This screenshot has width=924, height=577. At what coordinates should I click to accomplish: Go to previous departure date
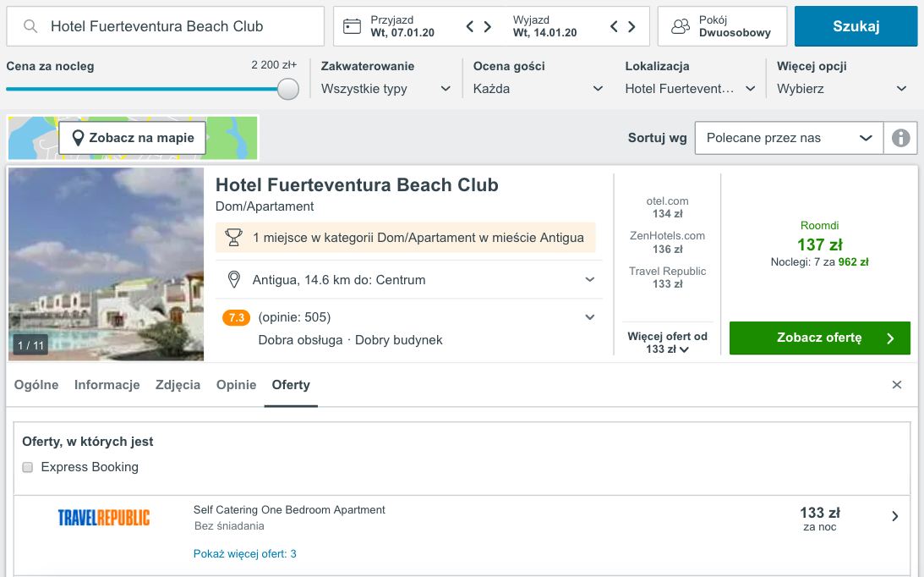tap(614, 26)
